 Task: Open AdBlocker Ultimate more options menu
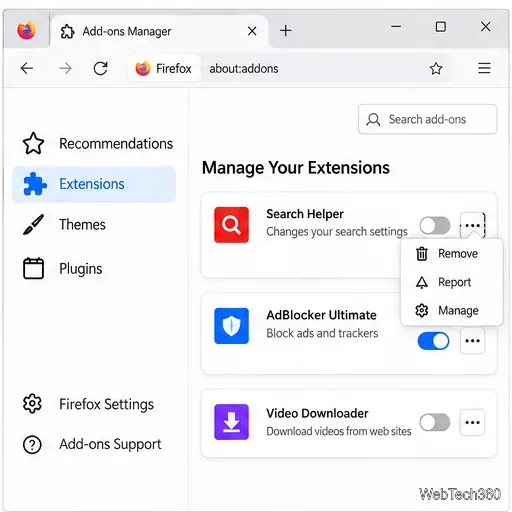click(x=472, y=341)
